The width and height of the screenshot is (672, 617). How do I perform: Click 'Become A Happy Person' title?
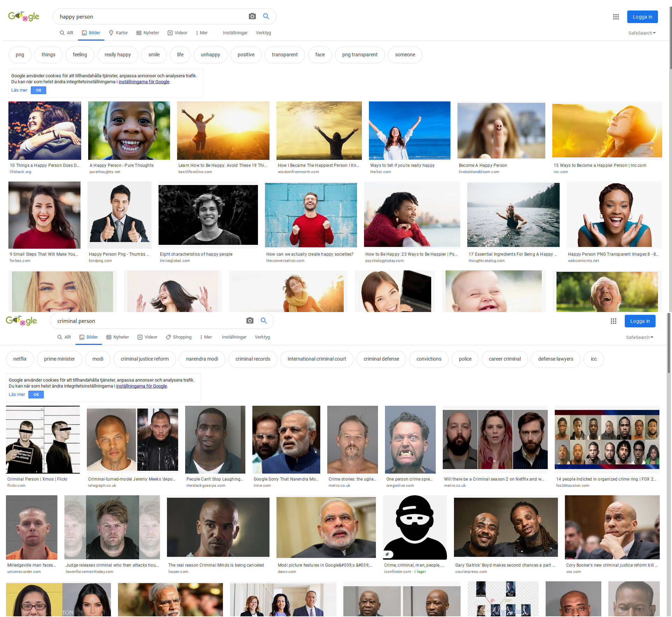[x=483, y=165]
